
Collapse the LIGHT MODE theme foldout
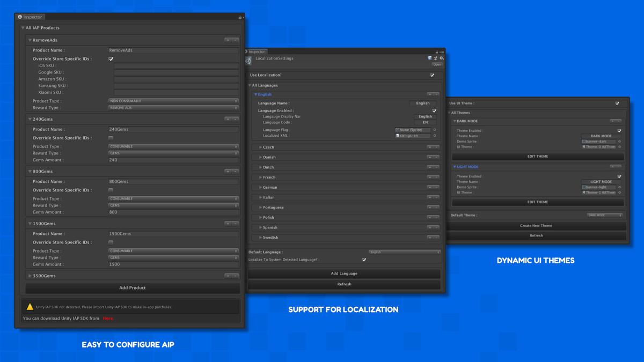[x=455, y=167]
